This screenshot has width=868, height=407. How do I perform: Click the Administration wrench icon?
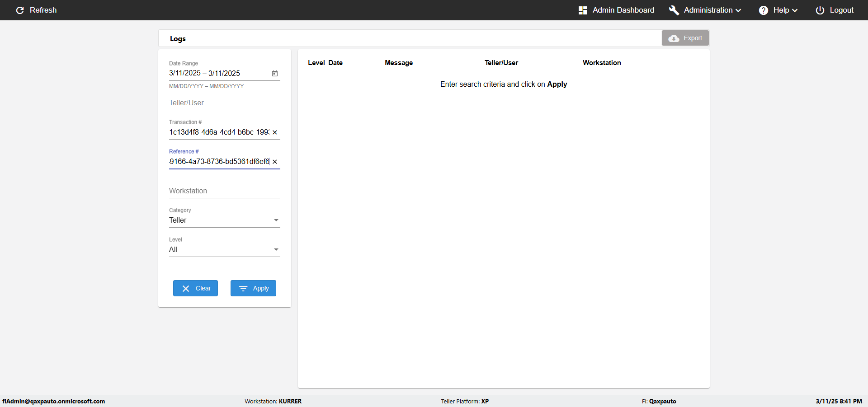point(674,10)
